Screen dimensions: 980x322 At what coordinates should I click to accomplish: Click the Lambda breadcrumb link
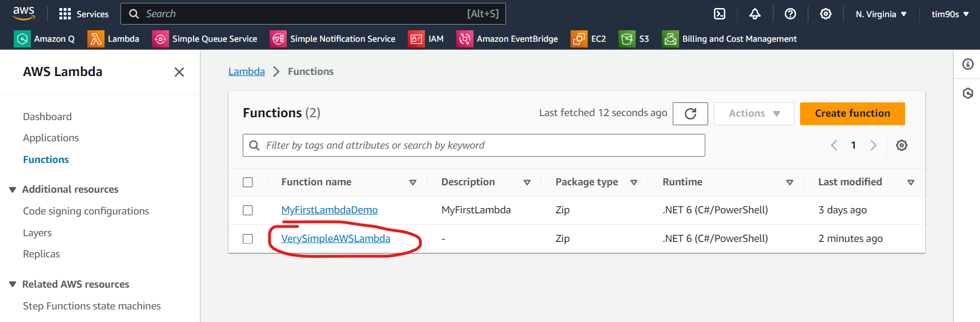[247, 71]
